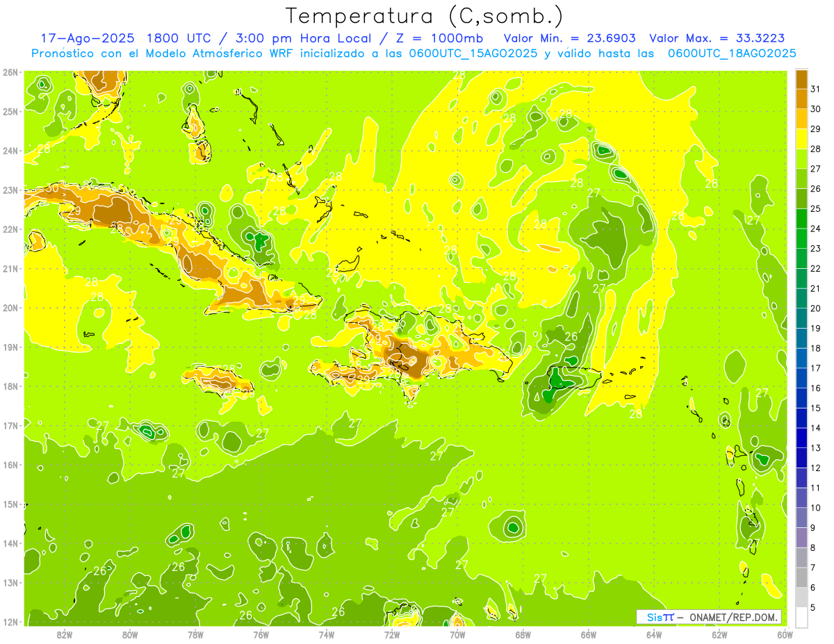
Task: Click longitude axis label '74W'
Action: pos(327,634)
